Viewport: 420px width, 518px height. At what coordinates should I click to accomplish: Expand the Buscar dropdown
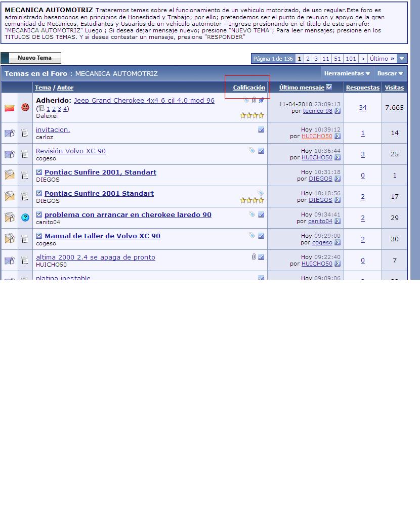pyautogui.click(x=390, y=73)
